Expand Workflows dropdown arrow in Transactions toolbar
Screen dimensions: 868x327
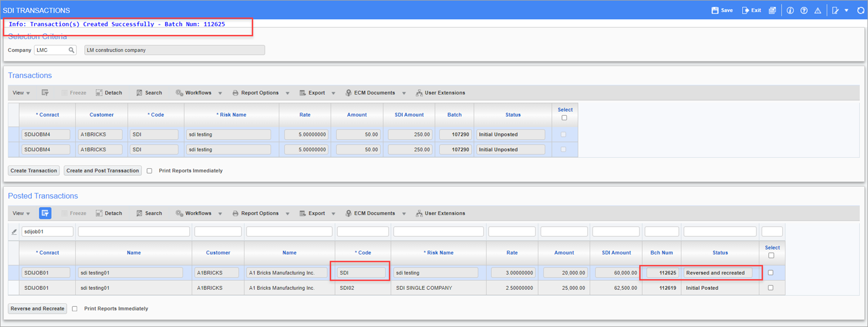(x=220, y=93)
